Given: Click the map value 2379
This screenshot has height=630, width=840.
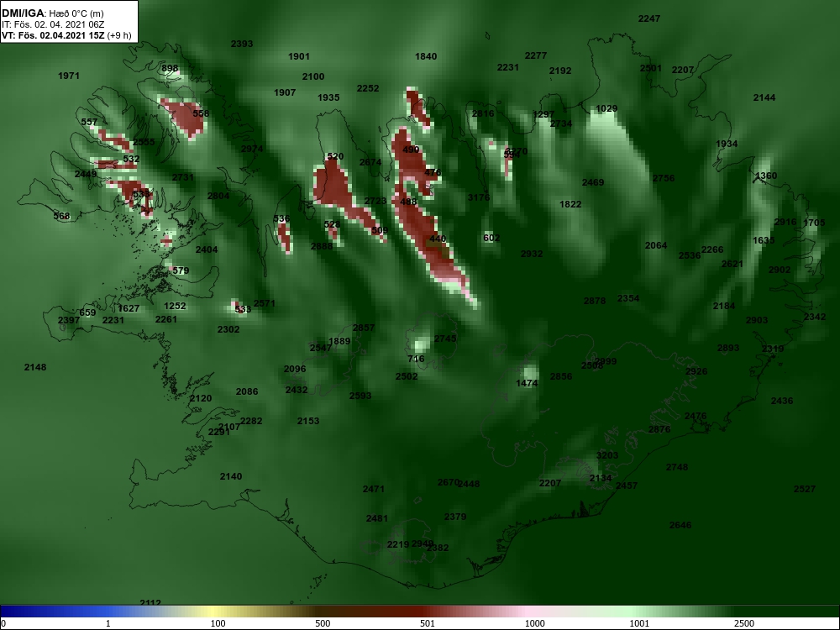Looking at the screenshot, I should pos(455,517).
